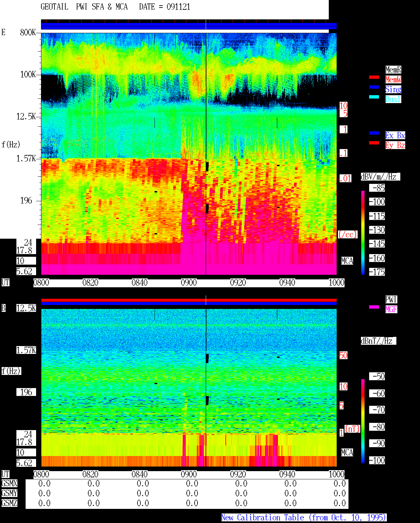Click the "MemW" legend label
Screen dimensions: 420x523
click(393, 79)
